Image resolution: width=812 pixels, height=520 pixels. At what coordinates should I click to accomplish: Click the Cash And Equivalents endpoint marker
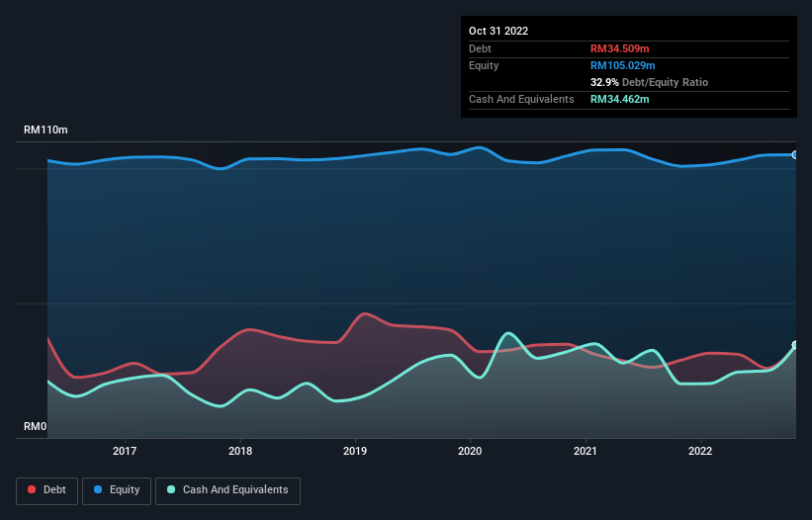(795, 345)
